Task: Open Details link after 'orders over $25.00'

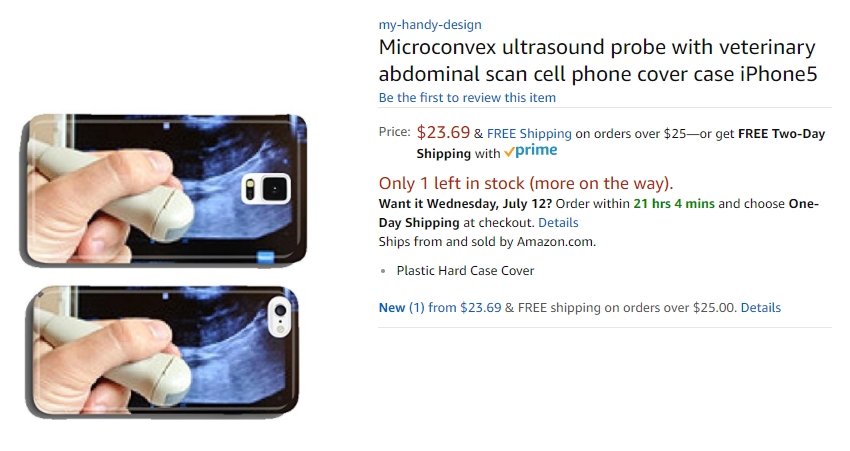Action: 761,307
